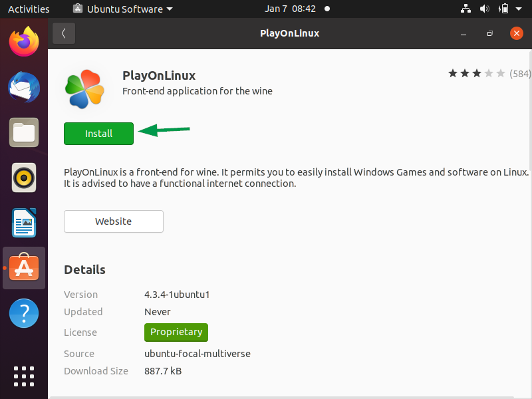Click the Updated label
Viewport: 532px width, 399px height.
click(83, 312)
